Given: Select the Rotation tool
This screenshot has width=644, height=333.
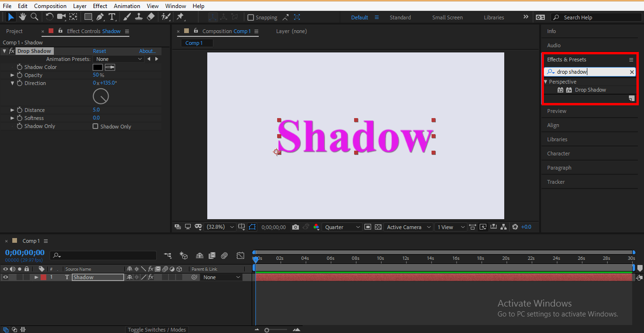Looking at the screenshot, I should (50, 17).
